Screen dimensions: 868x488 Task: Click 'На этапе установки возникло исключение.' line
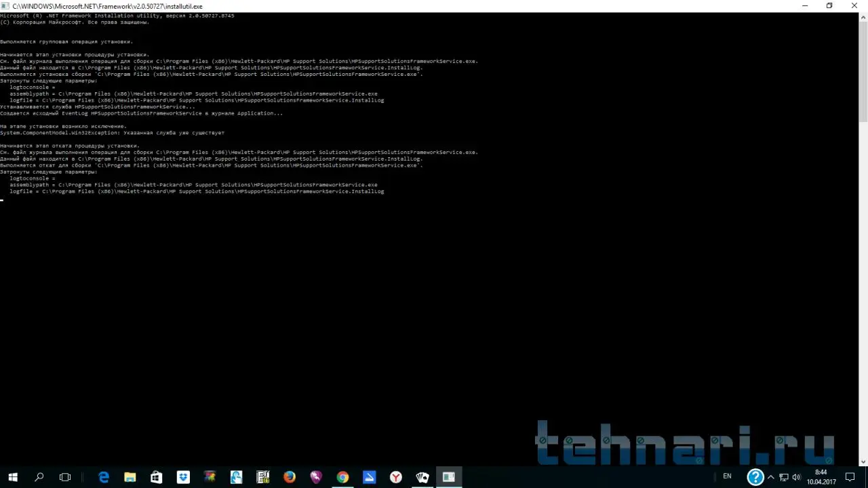tap(63, 127)
